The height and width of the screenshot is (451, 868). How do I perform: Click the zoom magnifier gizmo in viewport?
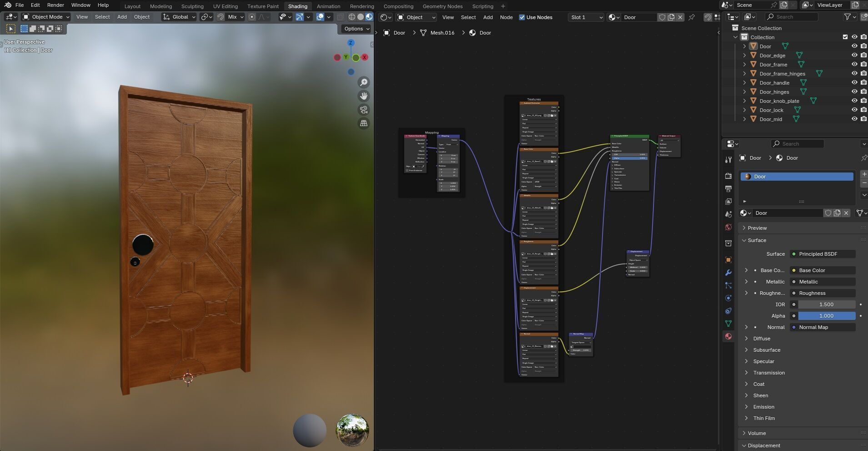364,82
